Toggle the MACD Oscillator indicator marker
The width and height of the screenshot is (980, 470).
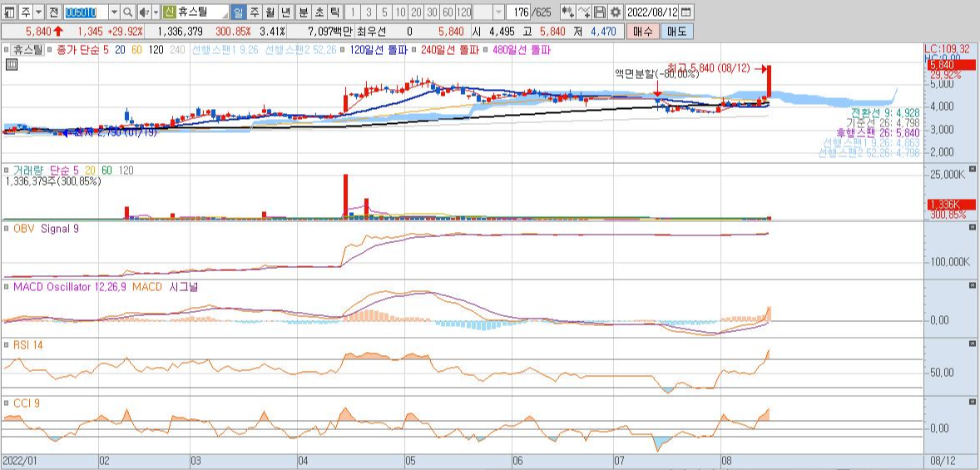(x=7, y=287)
